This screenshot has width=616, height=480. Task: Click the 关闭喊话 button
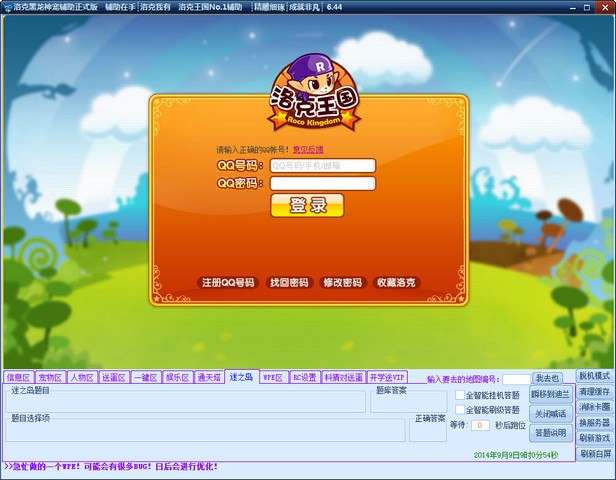[551, 414]
